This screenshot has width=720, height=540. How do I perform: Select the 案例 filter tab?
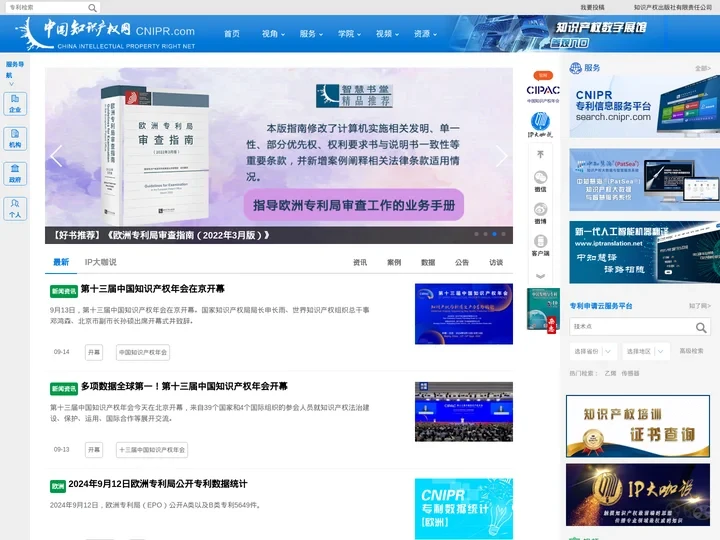(x=394, y=263)
